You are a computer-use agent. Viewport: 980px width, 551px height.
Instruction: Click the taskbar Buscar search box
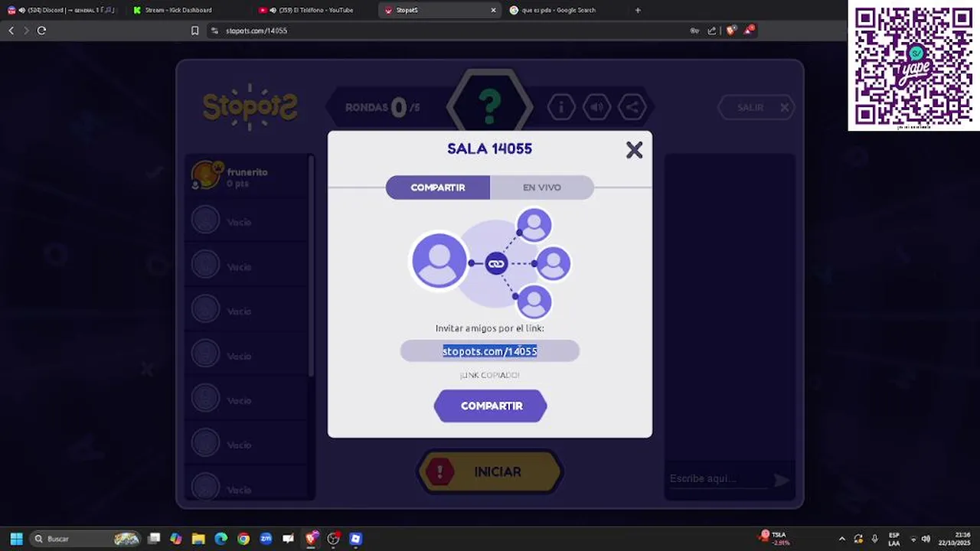click(86, 539)
